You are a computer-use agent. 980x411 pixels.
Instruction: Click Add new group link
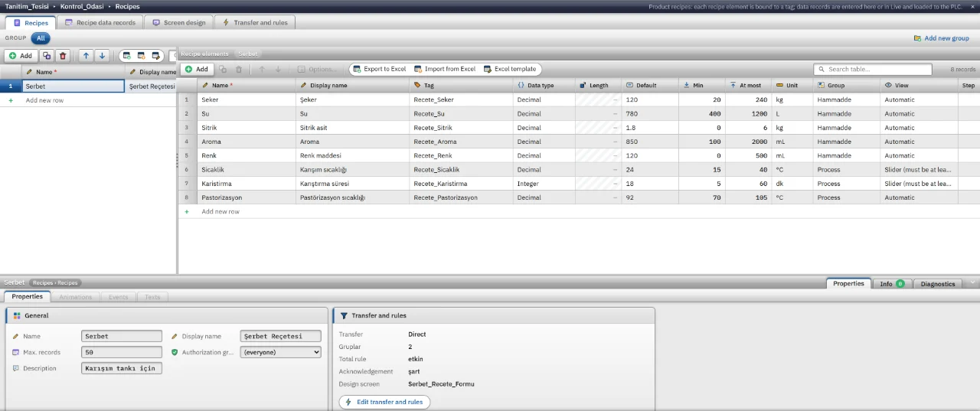(942, 38)
